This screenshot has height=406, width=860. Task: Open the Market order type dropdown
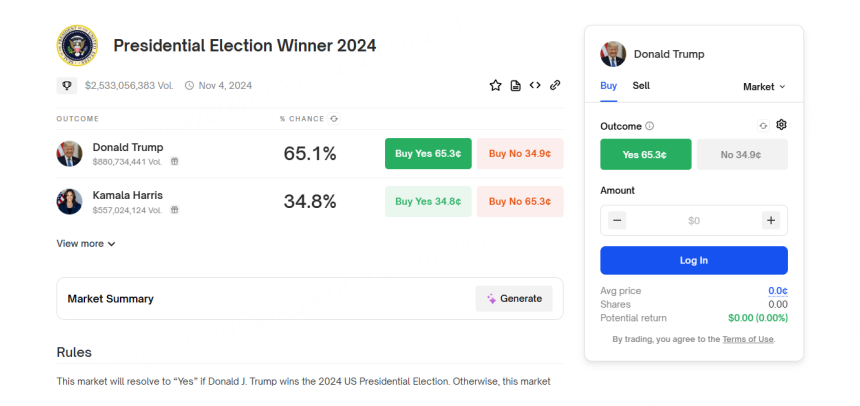[x=764, y=87]
